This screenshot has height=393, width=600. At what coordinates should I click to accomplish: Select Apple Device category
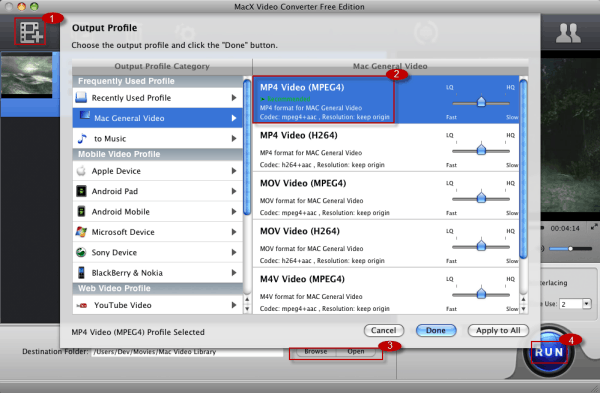(157, 171)
